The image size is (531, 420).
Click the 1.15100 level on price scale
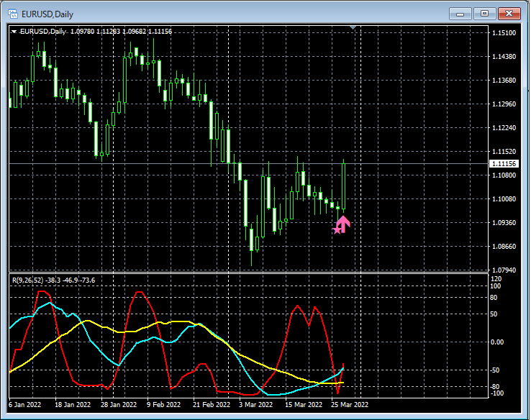(503, 33)
